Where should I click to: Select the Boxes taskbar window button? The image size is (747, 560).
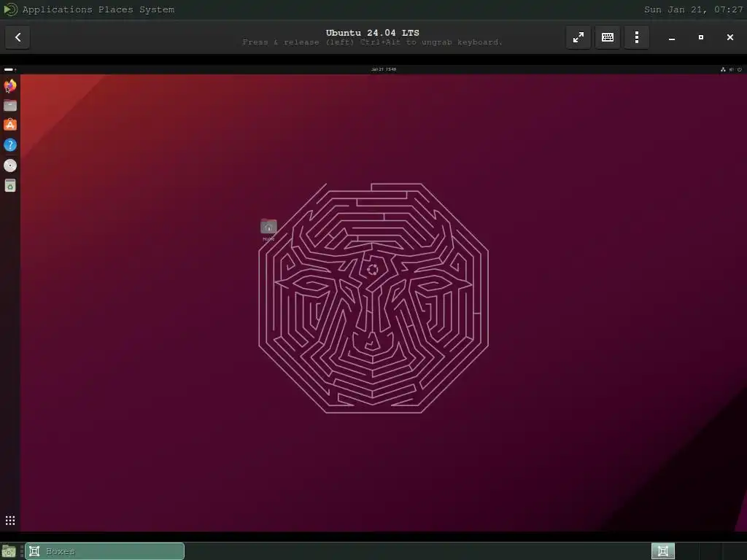tap(104, 551)
